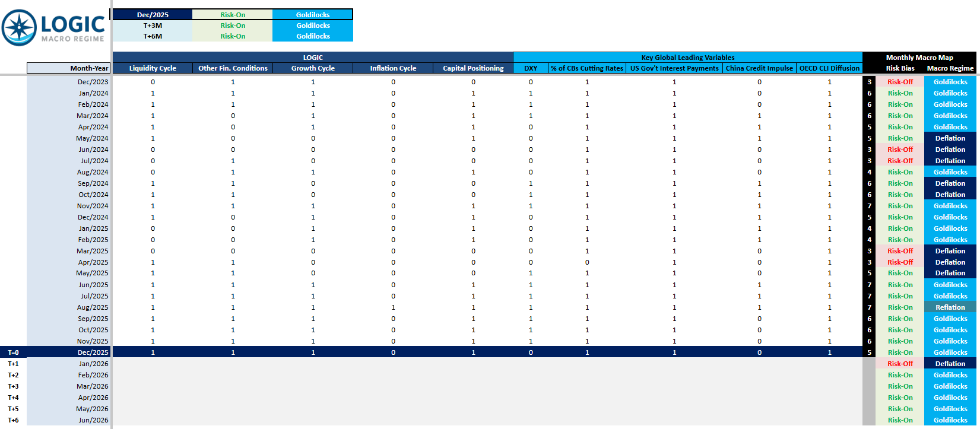Click the Dec/2025 T=0 highlighted row label

(x=69, y=352)
